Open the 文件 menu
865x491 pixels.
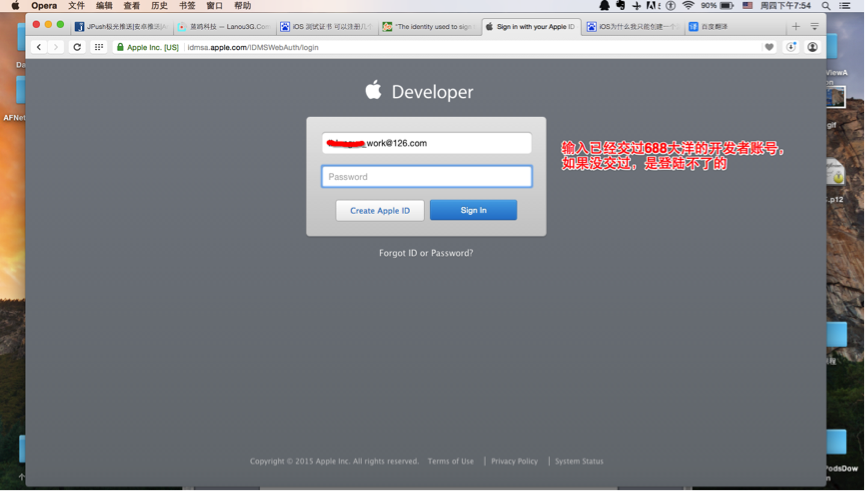pyautogui.click(x=77, y=6)
